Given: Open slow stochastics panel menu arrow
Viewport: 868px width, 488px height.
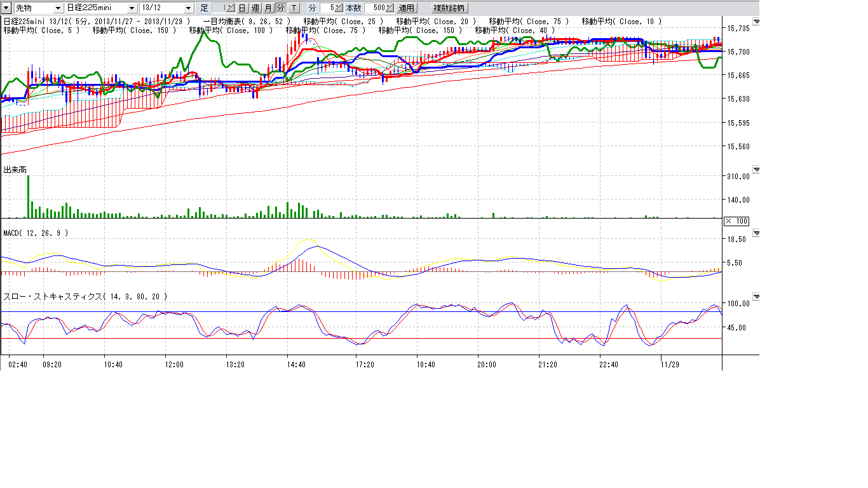Looking at the screenshot, I should (756, 297).
